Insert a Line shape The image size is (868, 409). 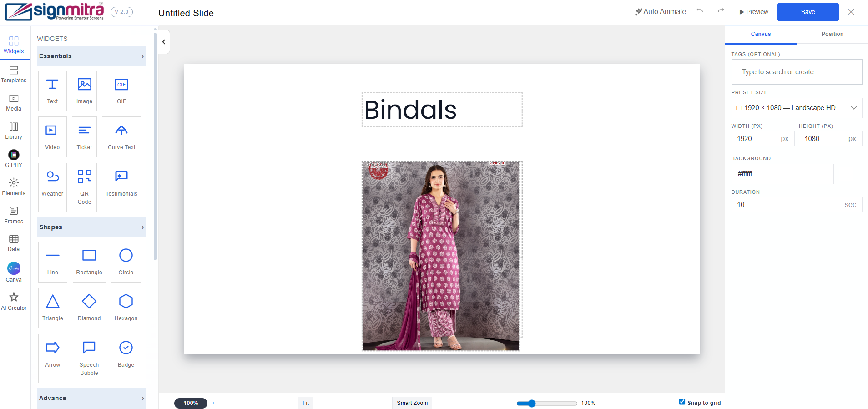(x=53, y=262)
